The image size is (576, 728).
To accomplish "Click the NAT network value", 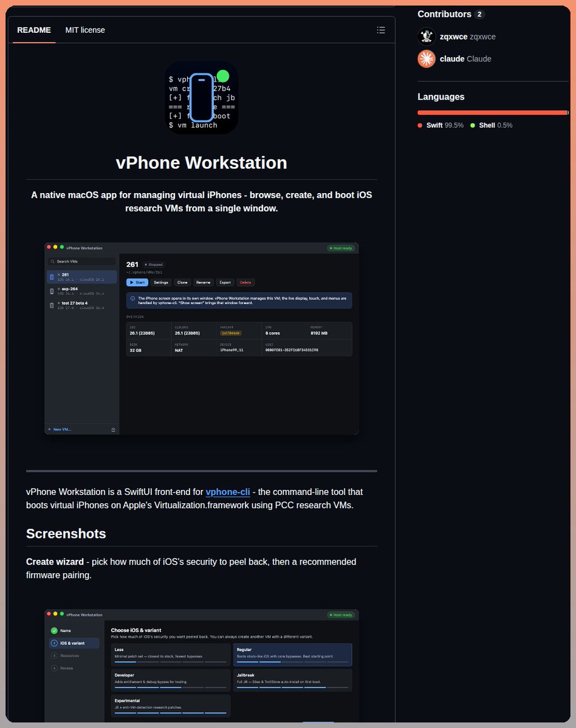I will click(x=179, y=350).
